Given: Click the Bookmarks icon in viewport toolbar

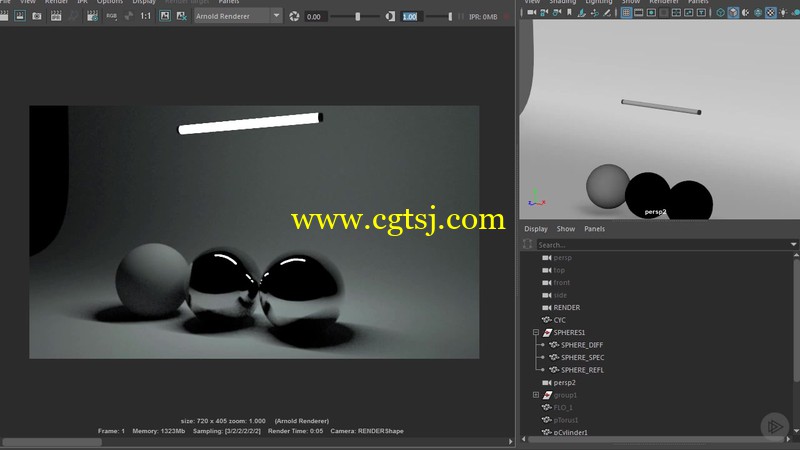Looking at the screenshot, I should [569, 13].
